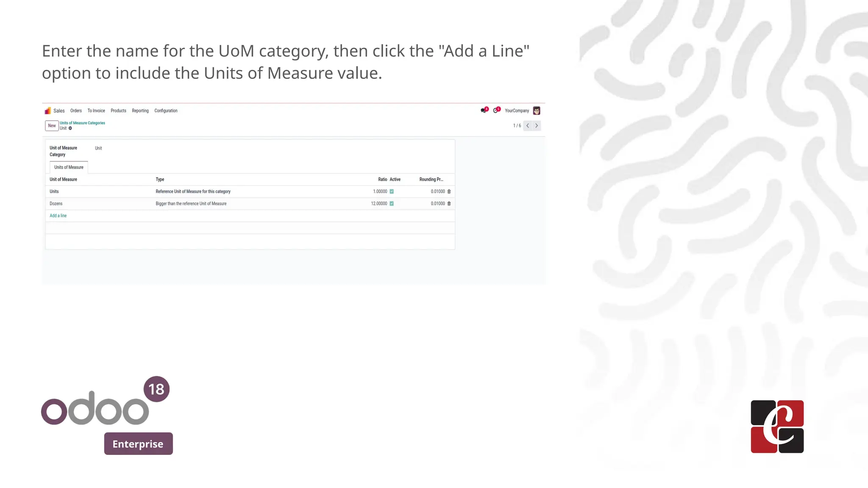Expand the Products menu
This screenshot has width=868, height=488.
pos(118,111)
